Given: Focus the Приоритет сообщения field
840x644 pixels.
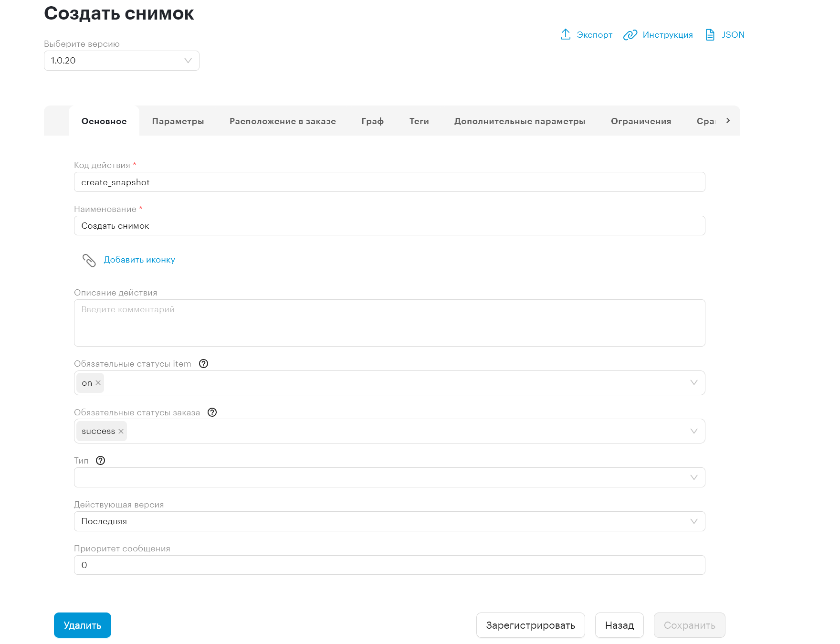Looking at the screenshot, I should click(x=389, y=565).
